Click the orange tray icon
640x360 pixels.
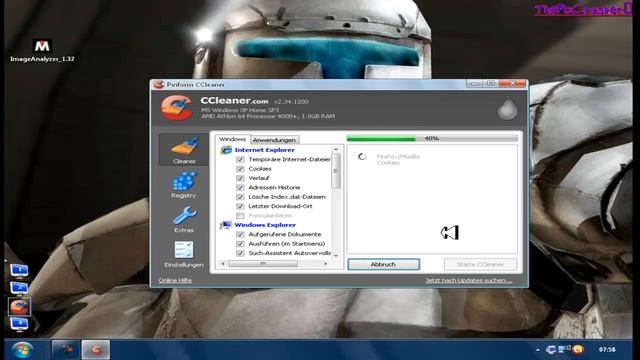(578, 349)
